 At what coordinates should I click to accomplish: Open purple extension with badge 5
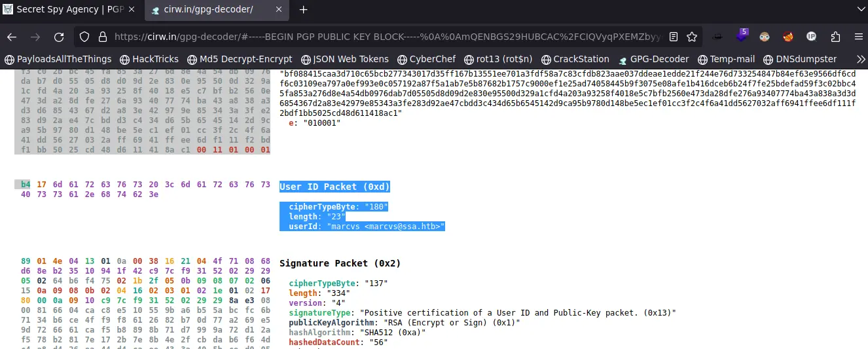(x=742, y=36)
